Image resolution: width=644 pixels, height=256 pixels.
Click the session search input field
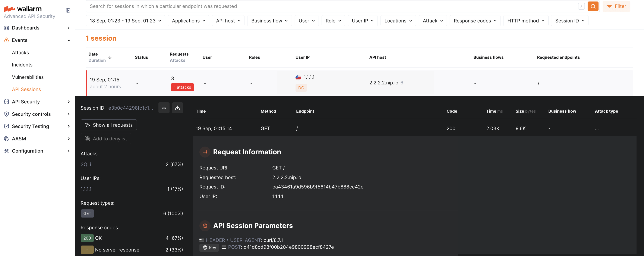(x=300, y=6)
